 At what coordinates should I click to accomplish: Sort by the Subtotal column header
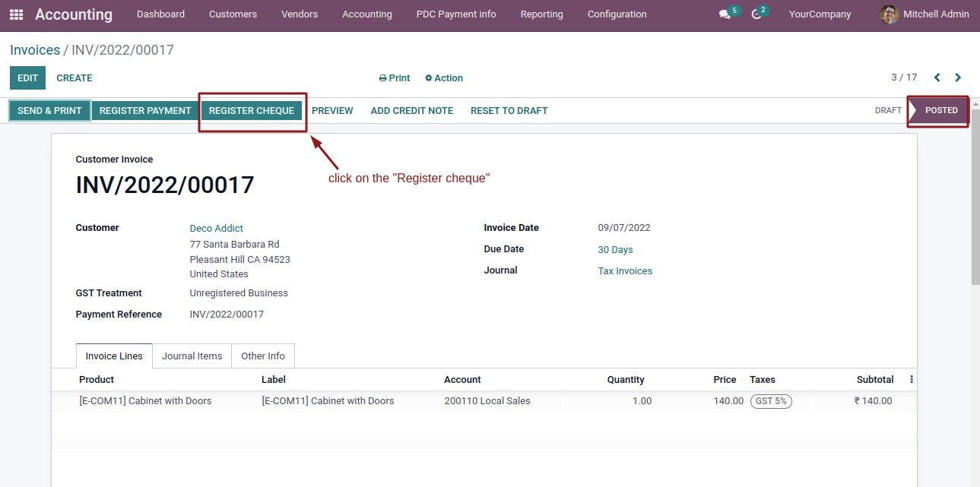pyautogui.click(x=875, y=379)
